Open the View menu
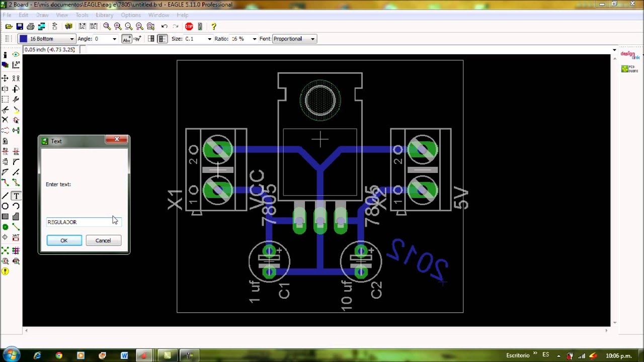The image size is (644, 362). 62,15
